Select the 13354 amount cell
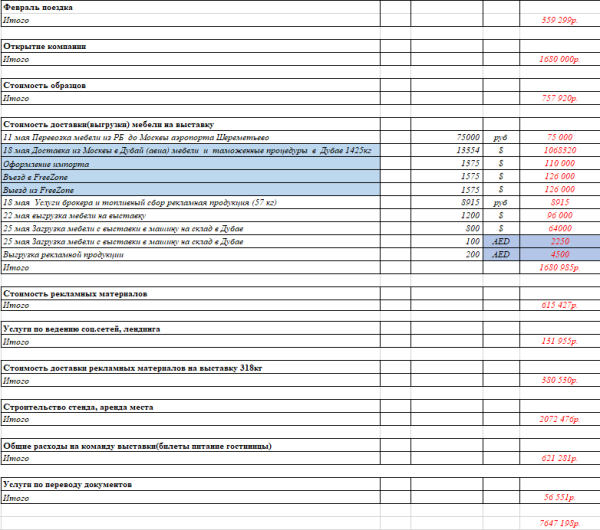 click(x=467, y=149)
